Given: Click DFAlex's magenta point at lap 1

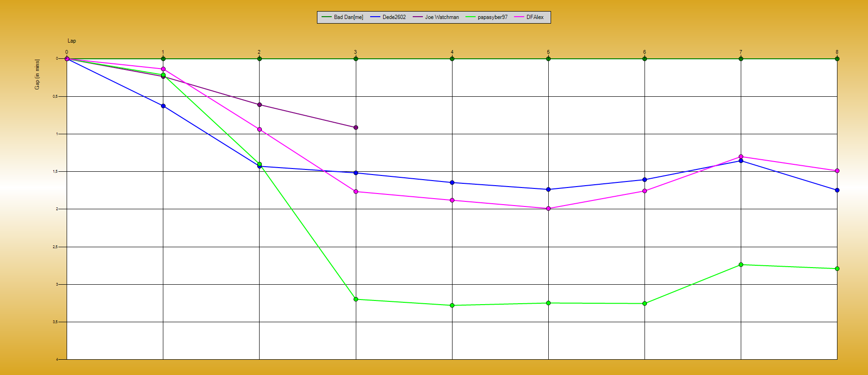Looking at the screenshot, I should click(x=163, y=69).
